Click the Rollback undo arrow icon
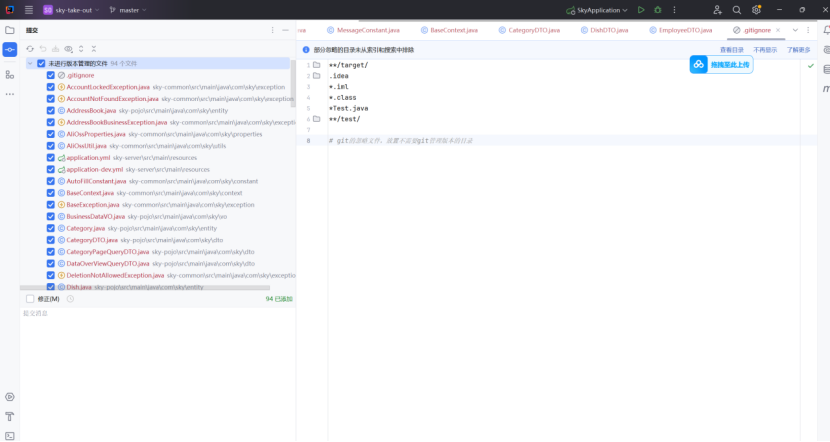 coord(43,49)
